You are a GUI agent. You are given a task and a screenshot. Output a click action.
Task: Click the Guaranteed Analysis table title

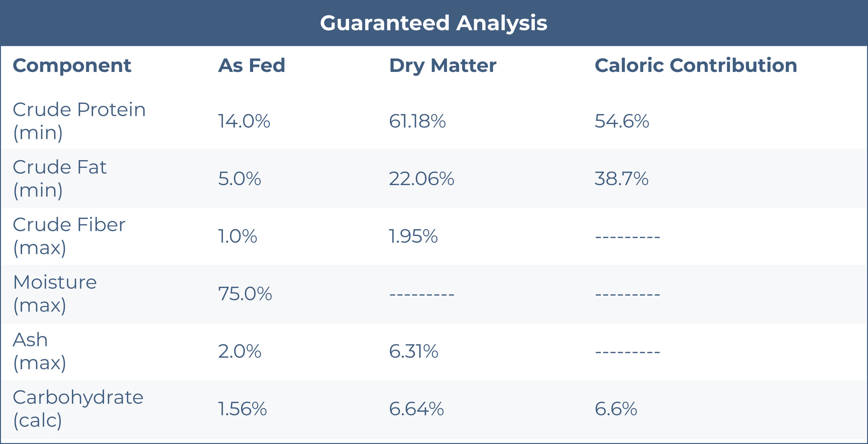click(434, 23)
